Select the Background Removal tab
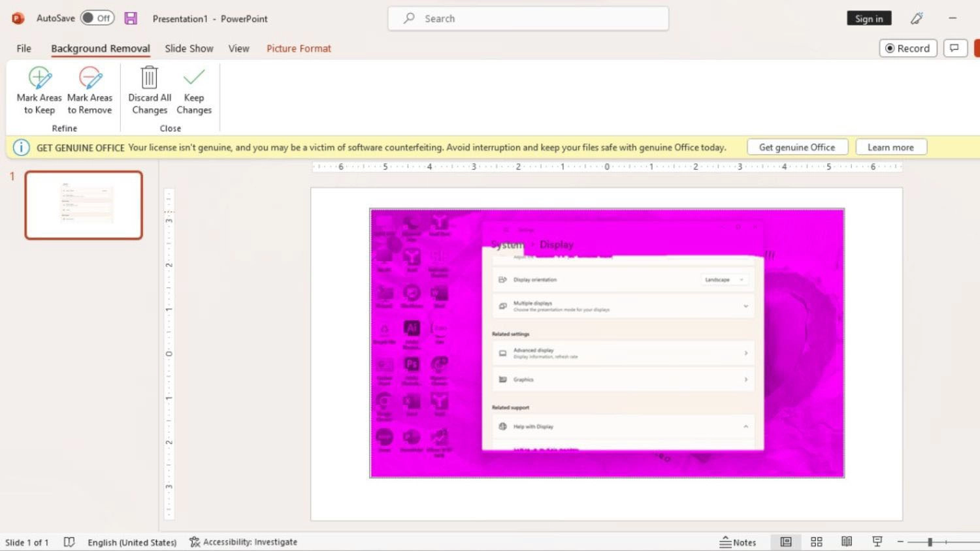This screenshot has width=980, height=551. coord(100,48)
